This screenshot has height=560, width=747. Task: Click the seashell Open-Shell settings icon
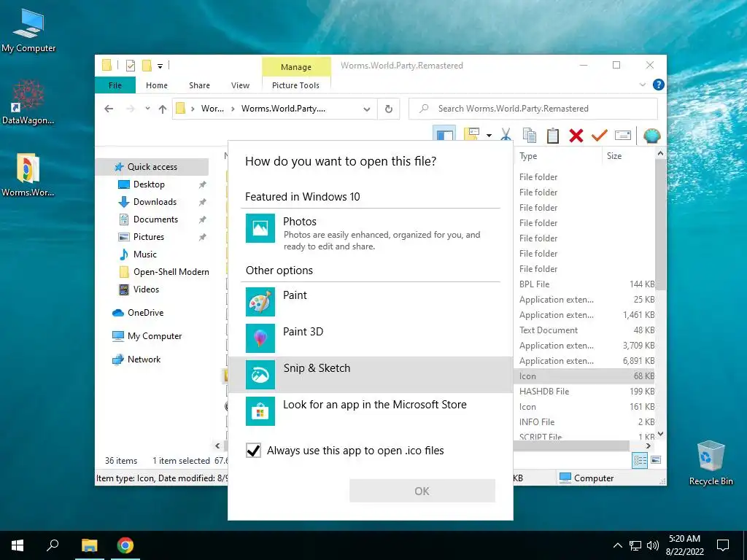click(x=651, y=136)
